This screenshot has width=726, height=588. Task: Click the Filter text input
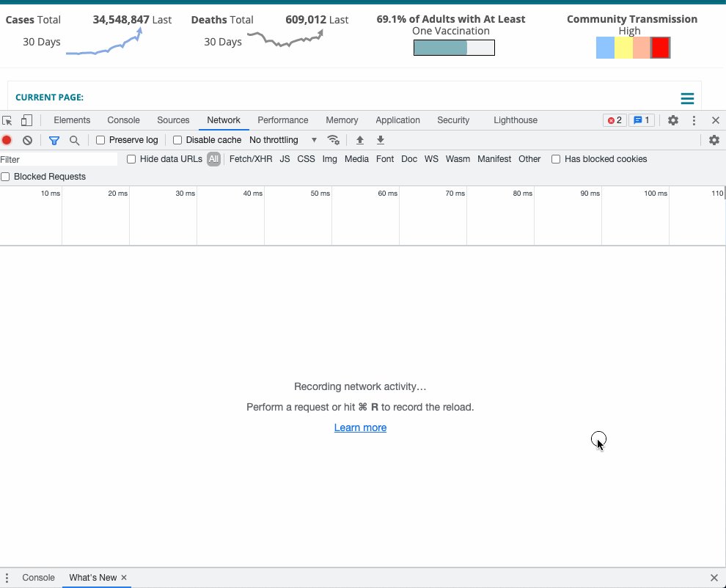click(x=59, y=159)
